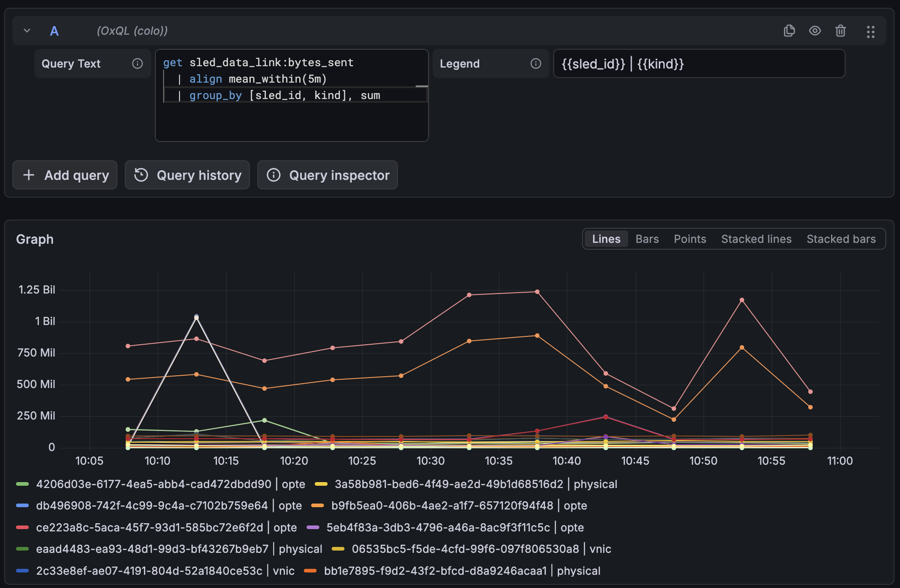Delete query A with the trash icon
The height and width of the screenshot is (588, 900).
[x=841, y=31]
